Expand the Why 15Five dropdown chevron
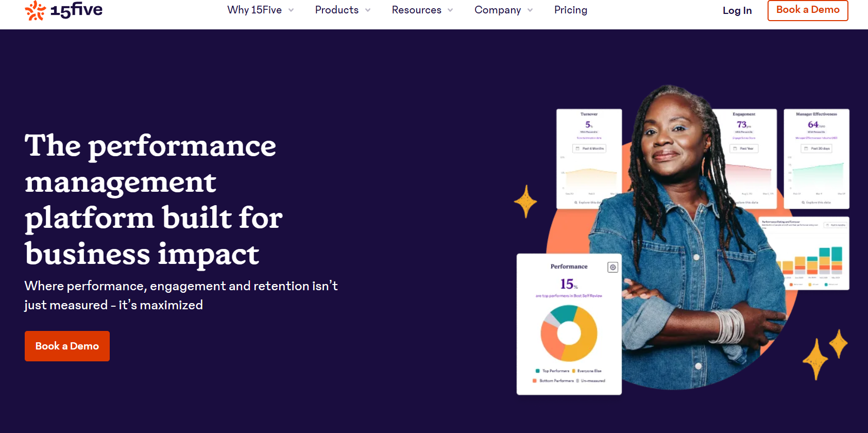This screenshot has height=433, width=868. pos(291,10)
